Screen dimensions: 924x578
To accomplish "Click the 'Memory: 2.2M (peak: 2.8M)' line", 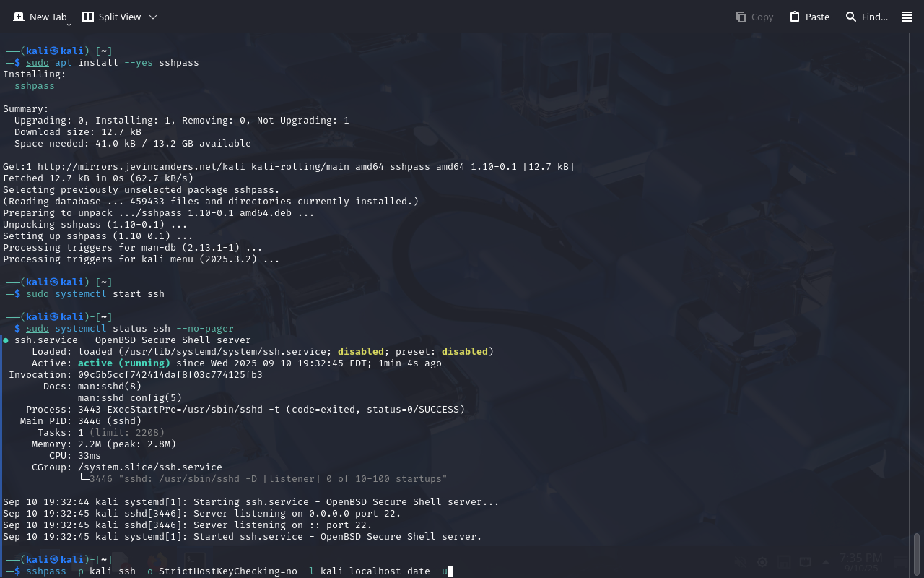I will tap(104, 444).
